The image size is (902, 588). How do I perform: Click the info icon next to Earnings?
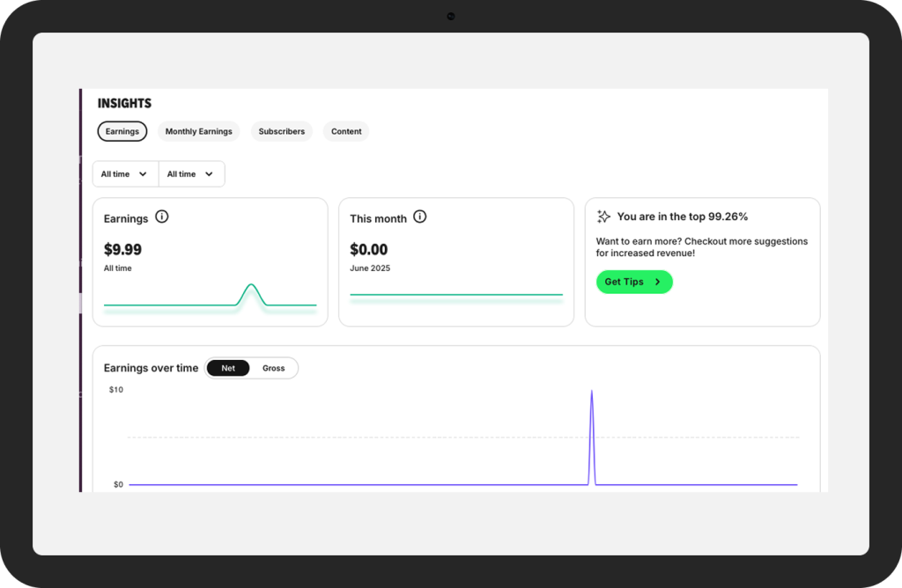tap(162, 217)
